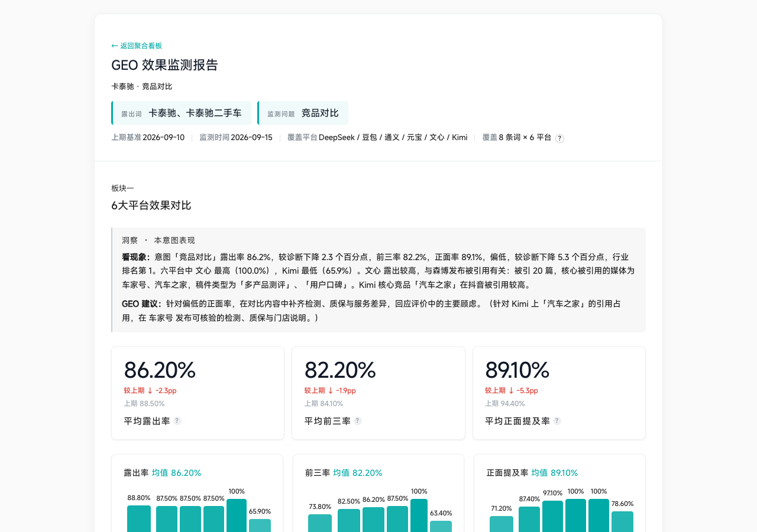Click the 前三率 chart 63.40% bar
The height and width of the screenshot is (532, 757).
[441, 526]
